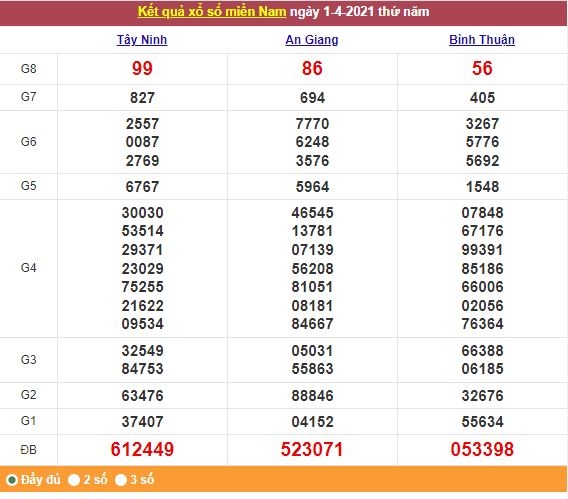Click the G6 number 5692
This screenshot has height=499, width=568.
tap(482, 161)
